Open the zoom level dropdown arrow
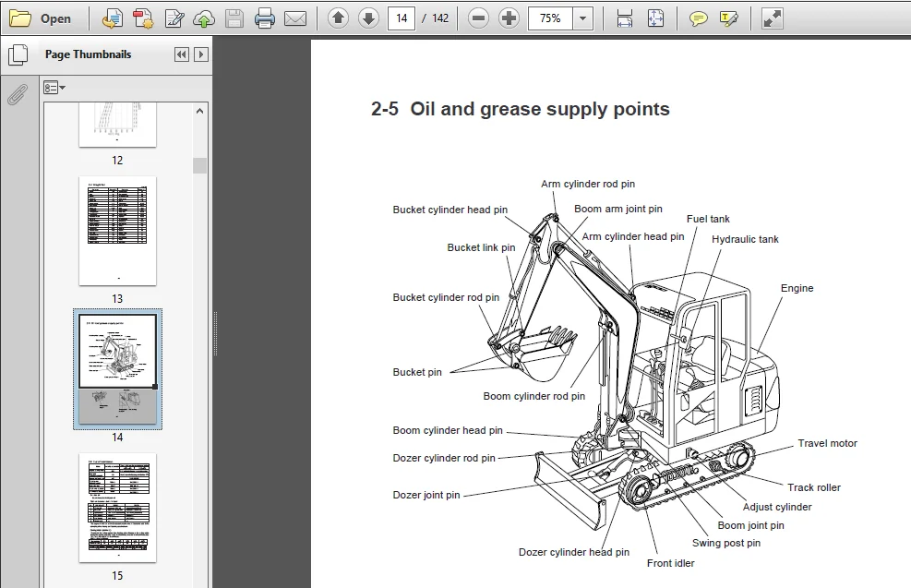This screenshot has height=588, width=911. (x=582, y=18)
